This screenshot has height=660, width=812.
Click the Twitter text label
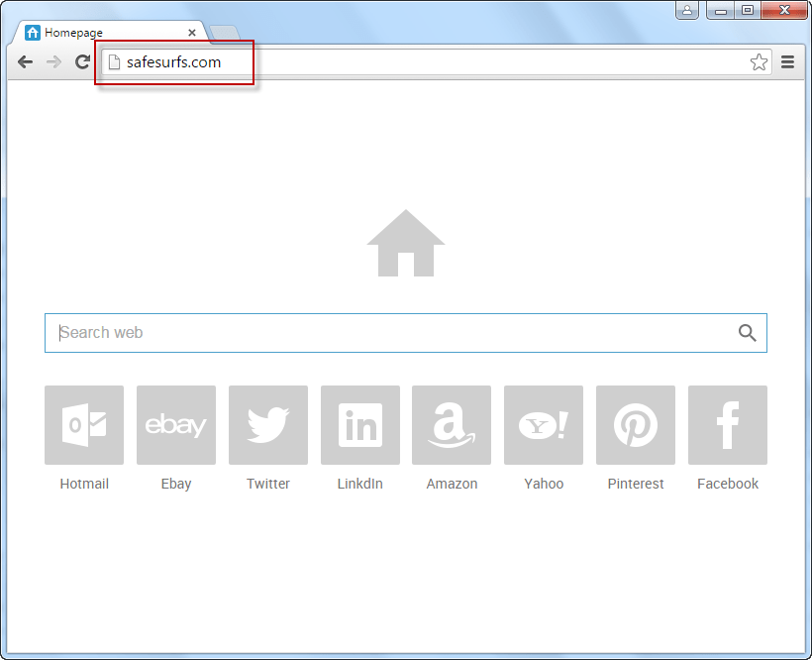coord(268,484)
